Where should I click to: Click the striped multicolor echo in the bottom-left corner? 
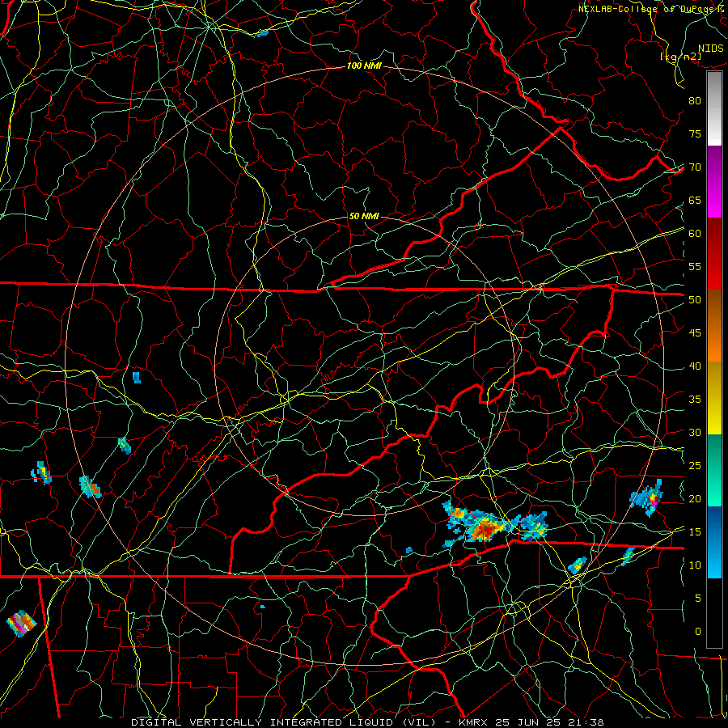[21, 624]
